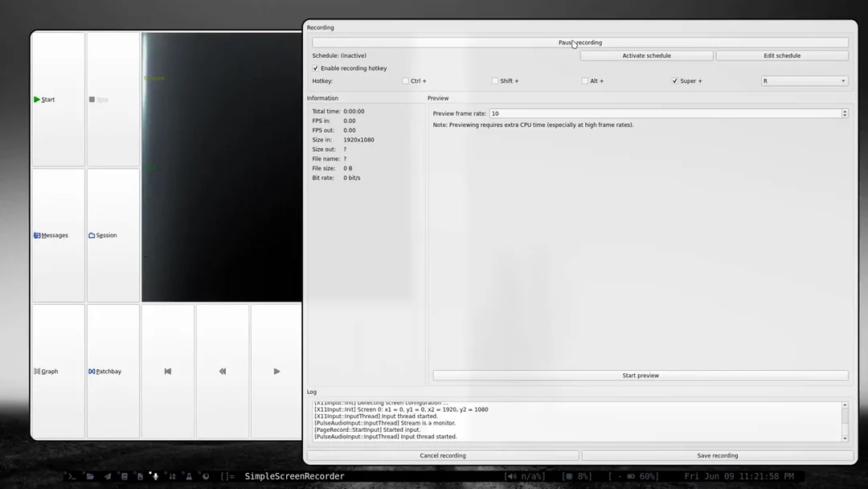This screenshot has height=489, width=868.
Task: Open the Edit schedule dialog
Action: 783,55
